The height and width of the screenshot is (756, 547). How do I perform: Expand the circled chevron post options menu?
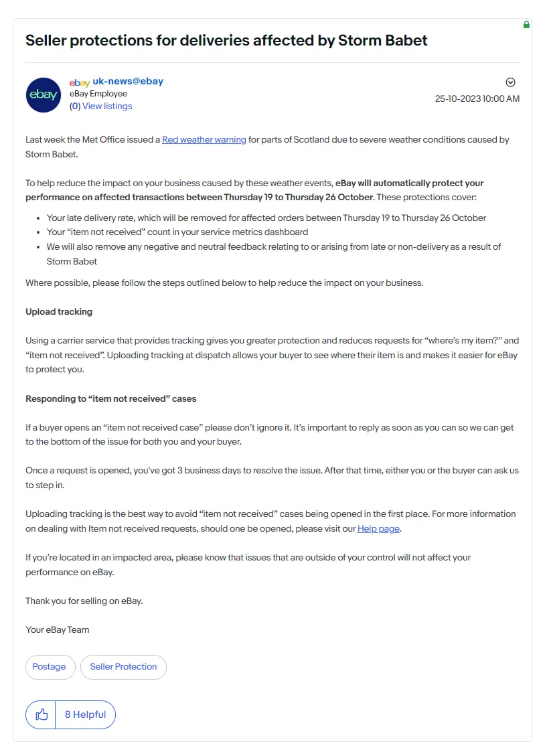pos(510,82)
